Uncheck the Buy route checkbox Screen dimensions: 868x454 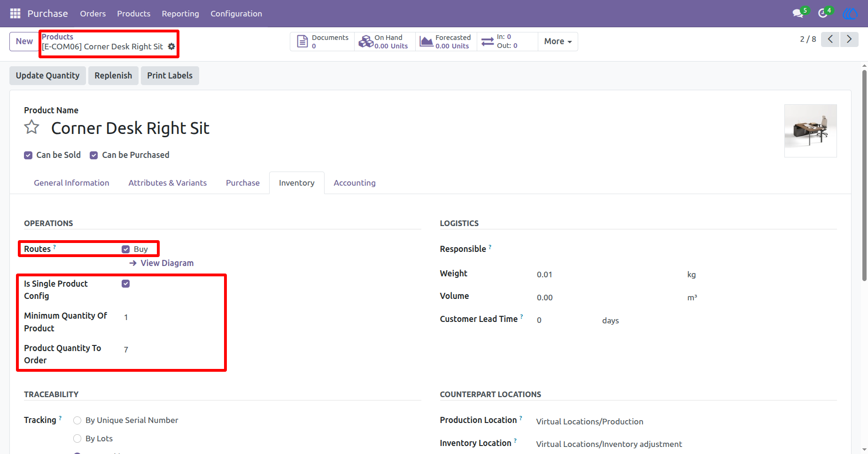tap(125, 249)
